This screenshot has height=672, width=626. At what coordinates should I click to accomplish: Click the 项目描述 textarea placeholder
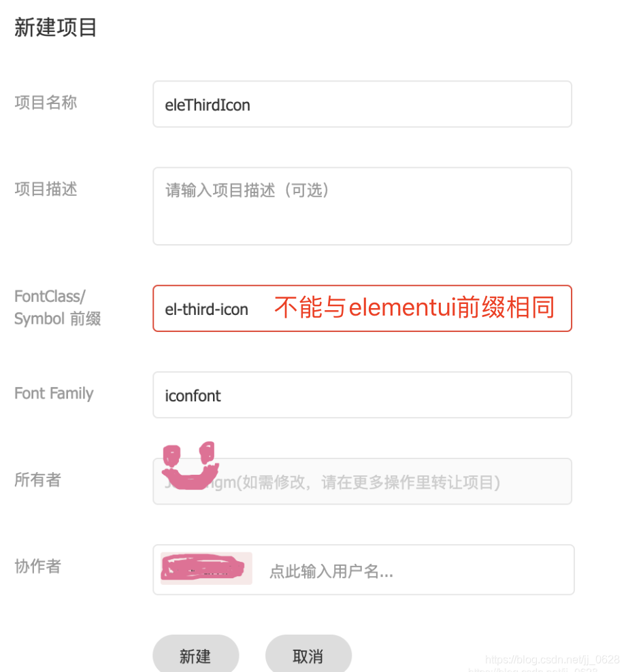pyautogui.click(x=362, y=204)
